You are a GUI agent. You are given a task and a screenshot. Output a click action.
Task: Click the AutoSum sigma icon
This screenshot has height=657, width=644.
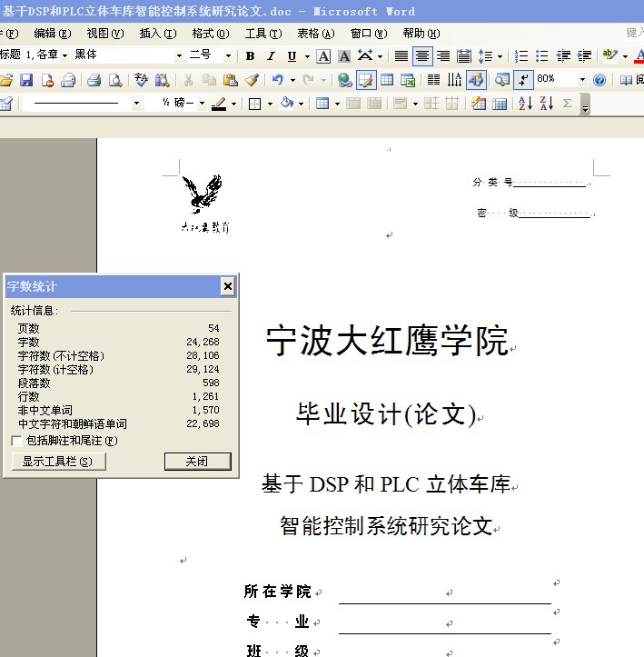click(567, 103)
